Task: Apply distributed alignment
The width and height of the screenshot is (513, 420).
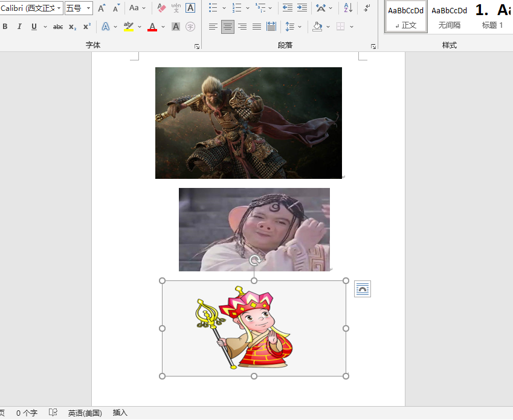Action: (271, 27)
